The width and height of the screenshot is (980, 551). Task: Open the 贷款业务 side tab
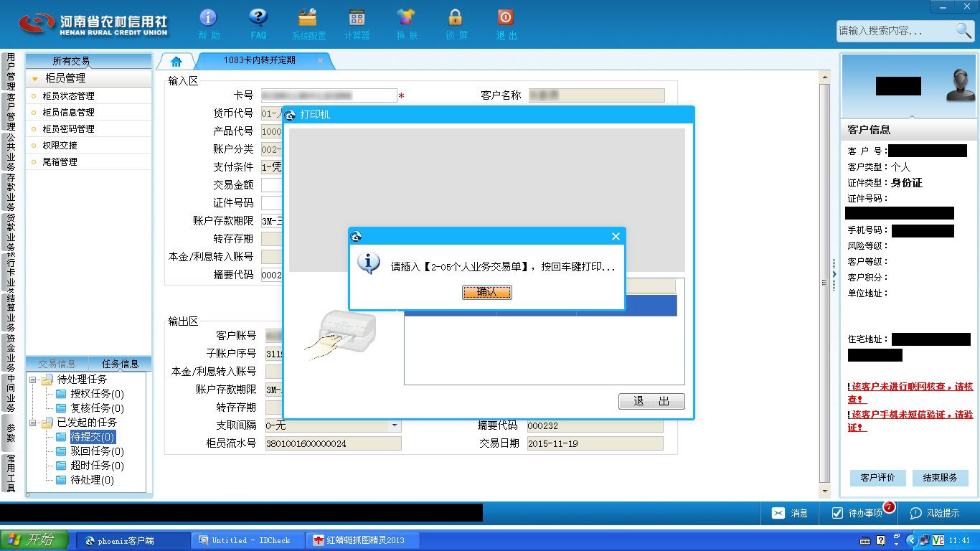point(11,232)
